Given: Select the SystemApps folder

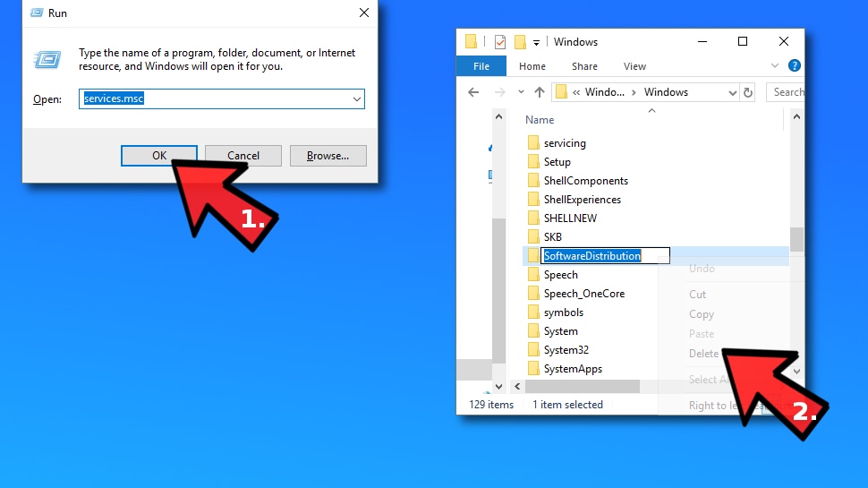Looking at the screenshot, I should point(573,369).
